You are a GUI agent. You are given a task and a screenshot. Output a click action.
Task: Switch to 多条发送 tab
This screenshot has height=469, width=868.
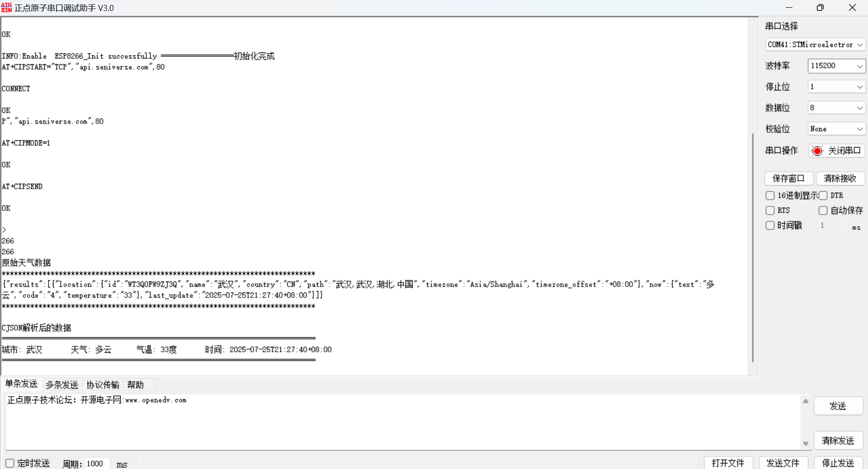[62, 385]
